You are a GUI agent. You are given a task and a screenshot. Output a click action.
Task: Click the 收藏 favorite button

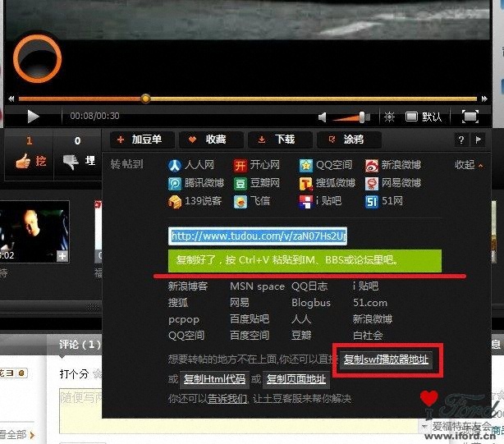click(x=211, y=140)
